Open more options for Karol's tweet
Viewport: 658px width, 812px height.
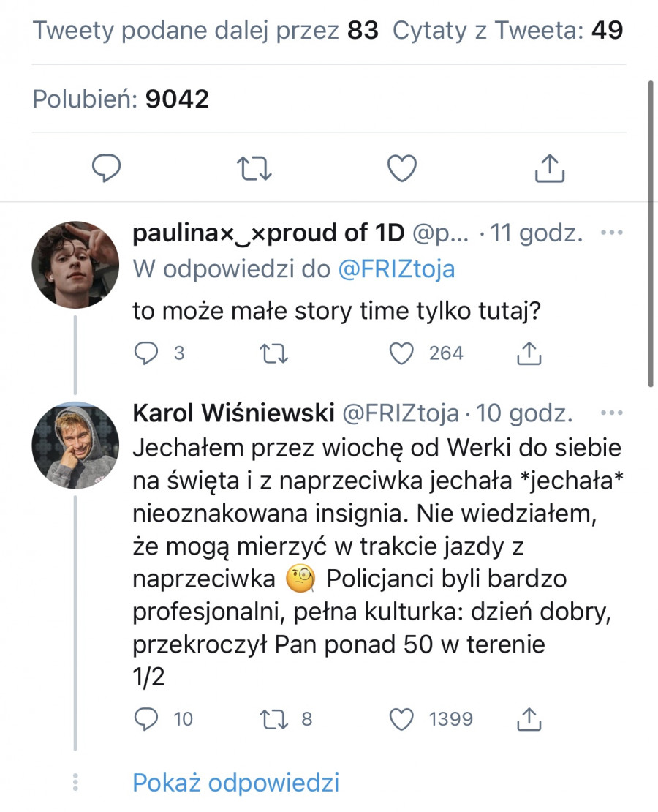(610, 413)
